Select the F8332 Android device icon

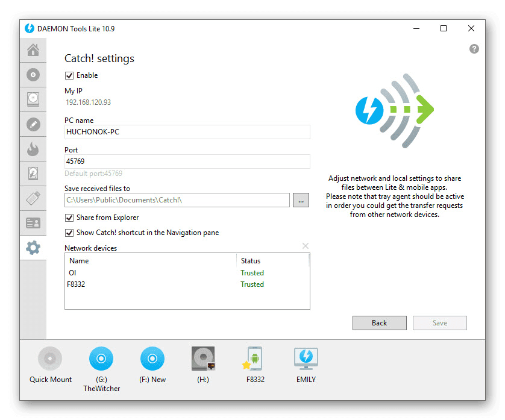[254, 359]
